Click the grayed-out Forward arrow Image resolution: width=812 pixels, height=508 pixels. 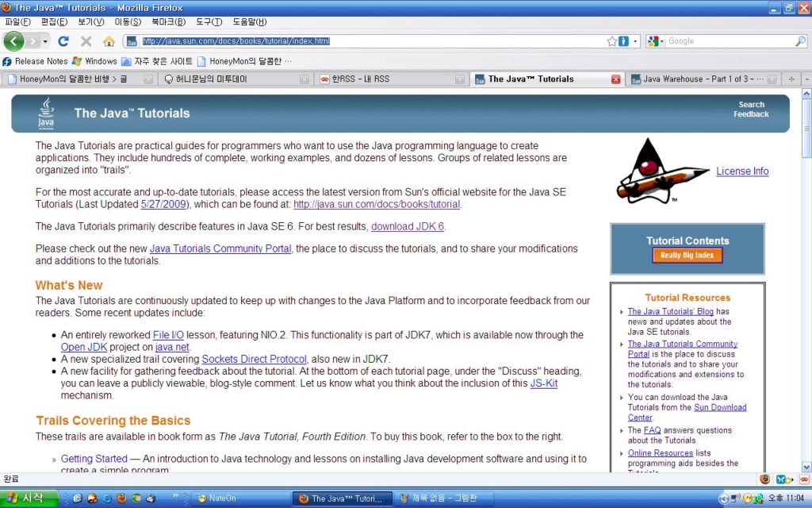(33, 41)
